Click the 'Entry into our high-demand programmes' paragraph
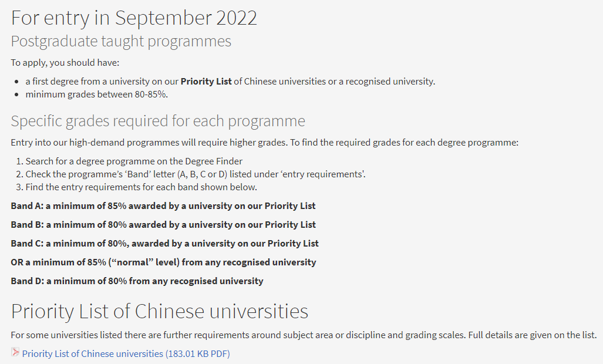 [265, 143]
